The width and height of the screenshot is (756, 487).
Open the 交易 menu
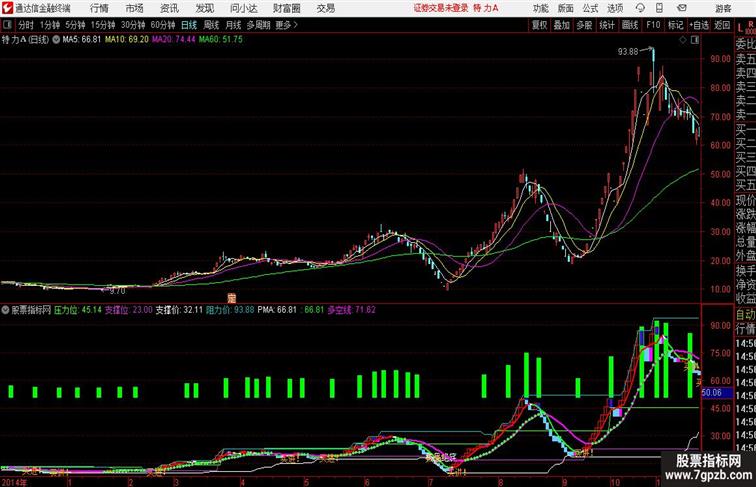[325, 8]
